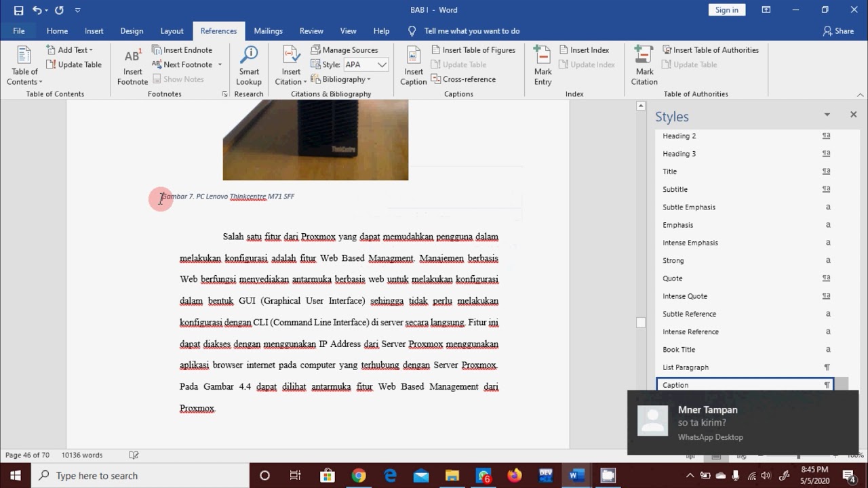The image size is (868, 488).
Task: Switch to the Home tab
Action: tap(57, 30)
